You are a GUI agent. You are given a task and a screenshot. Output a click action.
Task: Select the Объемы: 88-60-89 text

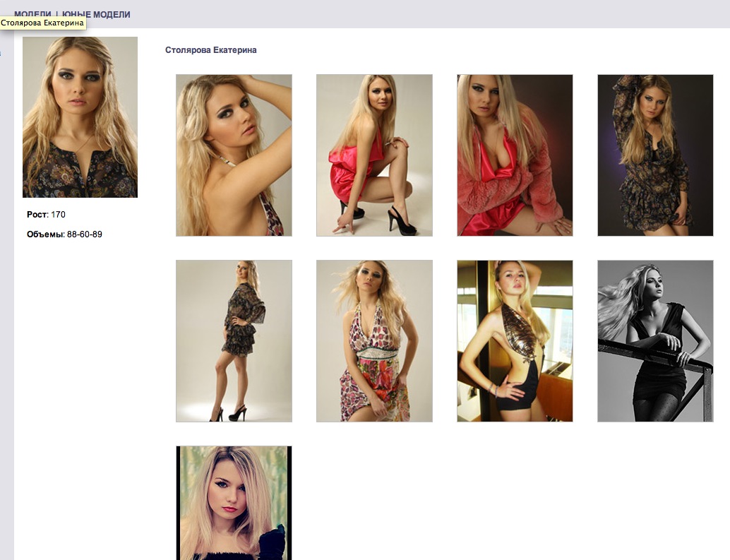coord(64,234)
